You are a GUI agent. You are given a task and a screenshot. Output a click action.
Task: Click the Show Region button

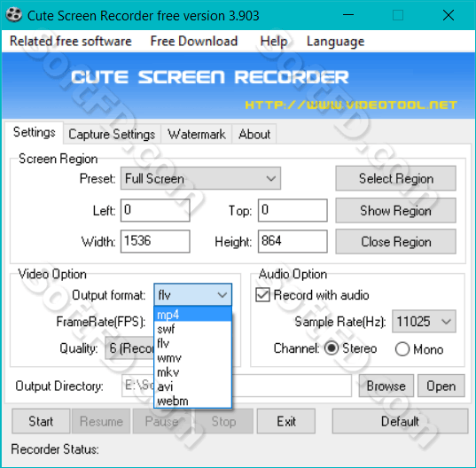[x=396, y=210]
